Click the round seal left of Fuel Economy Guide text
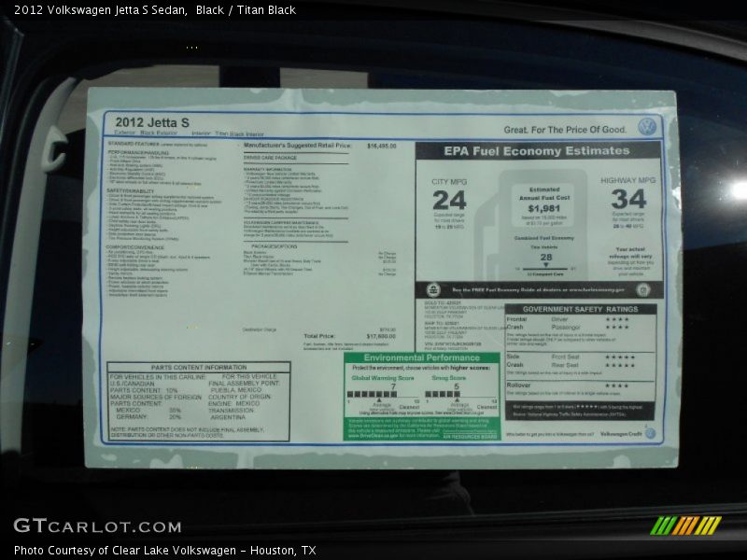Screen dimensions: 747x560 pos(433,290)
